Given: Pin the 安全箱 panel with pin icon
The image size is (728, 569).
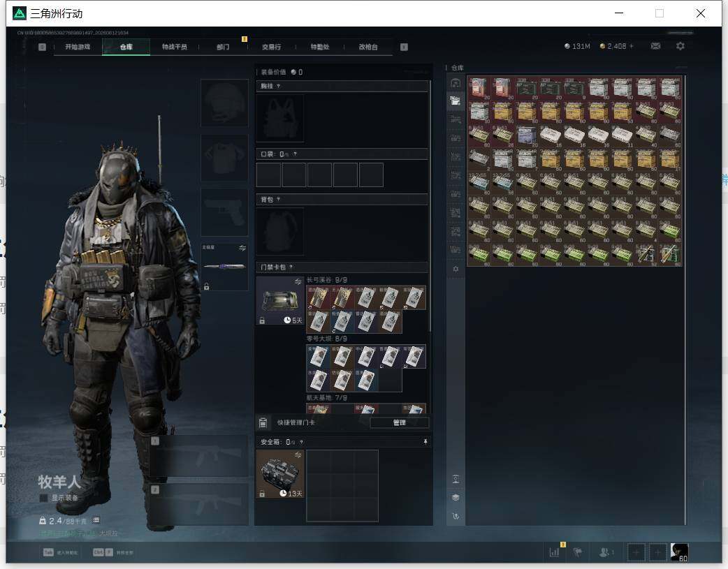Looking at the screenshot, I should click(425, 442).
